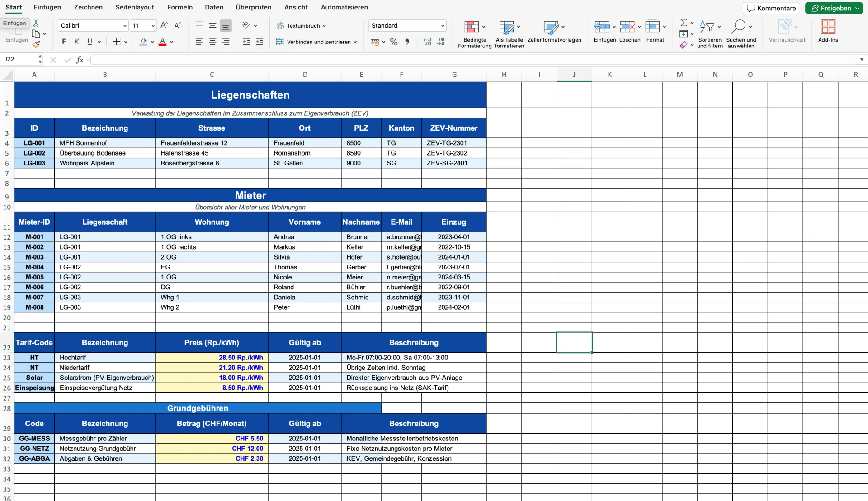Viewport: 868px width, 501px height.
Task: Toggle top vertical alignment
Action: click(x=199, y=25)
